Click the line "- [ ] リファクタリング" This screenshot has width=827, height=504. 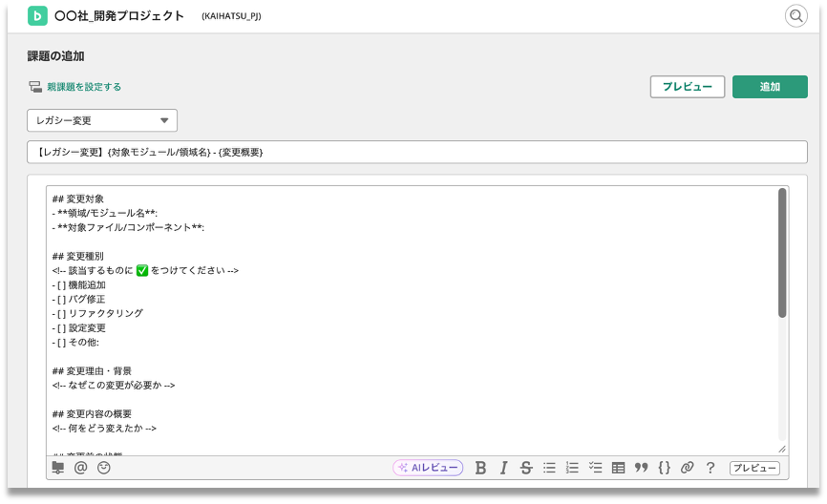point(97,314)
